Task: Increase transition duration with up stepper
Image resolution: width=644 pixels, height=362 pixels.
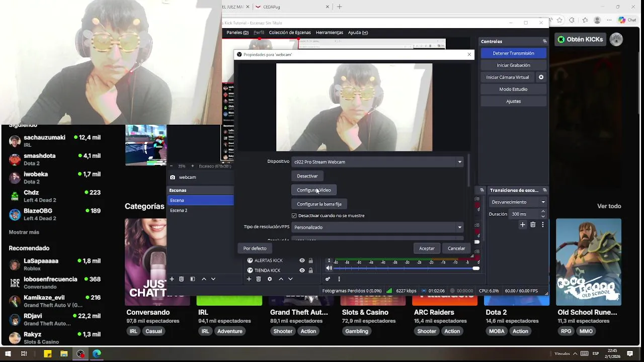Action: click(x=543, y=212)
